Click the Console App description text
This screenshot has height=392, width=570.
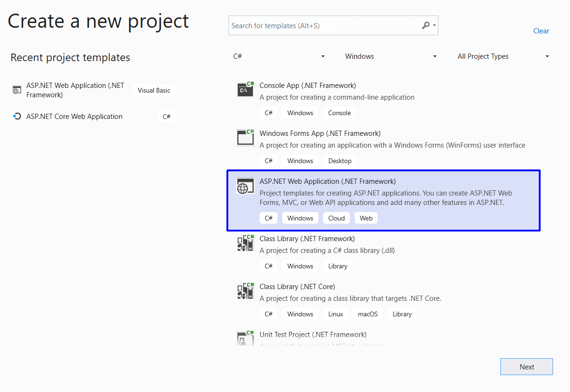(x=337, y=97)
